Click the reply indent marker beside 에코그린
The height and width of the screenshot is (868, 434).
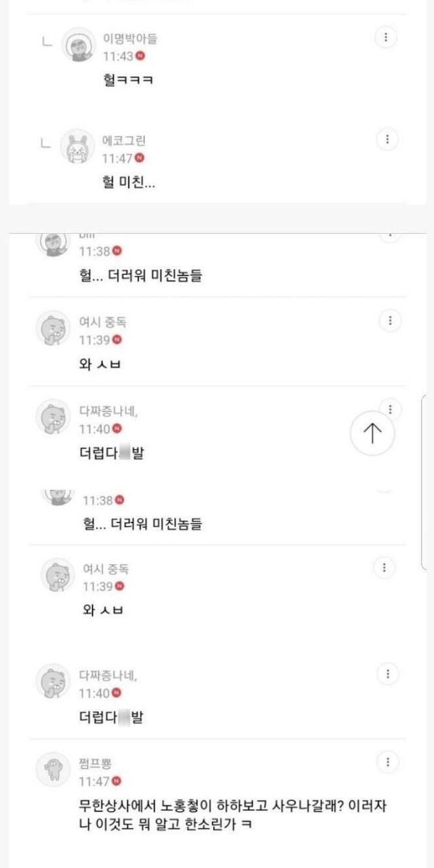pyautogui.click(x=45, y=144)
